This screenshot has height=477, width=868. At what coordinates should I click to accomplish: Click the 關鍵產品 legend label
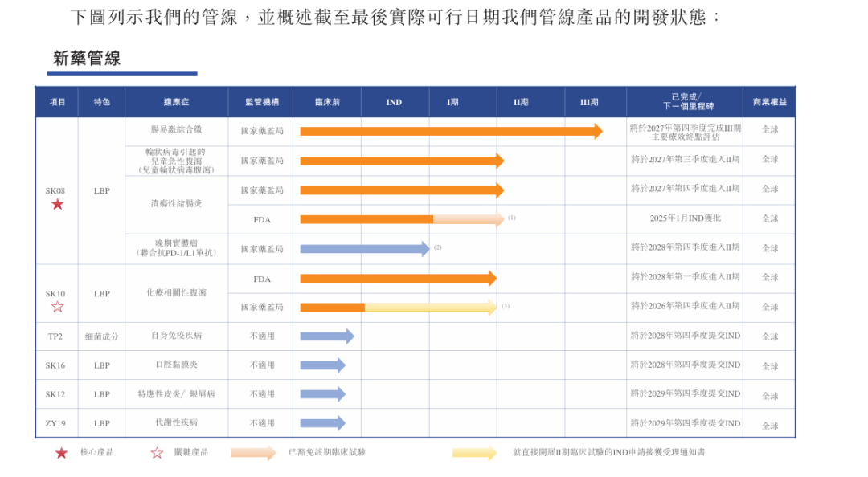tap(191, 453)
